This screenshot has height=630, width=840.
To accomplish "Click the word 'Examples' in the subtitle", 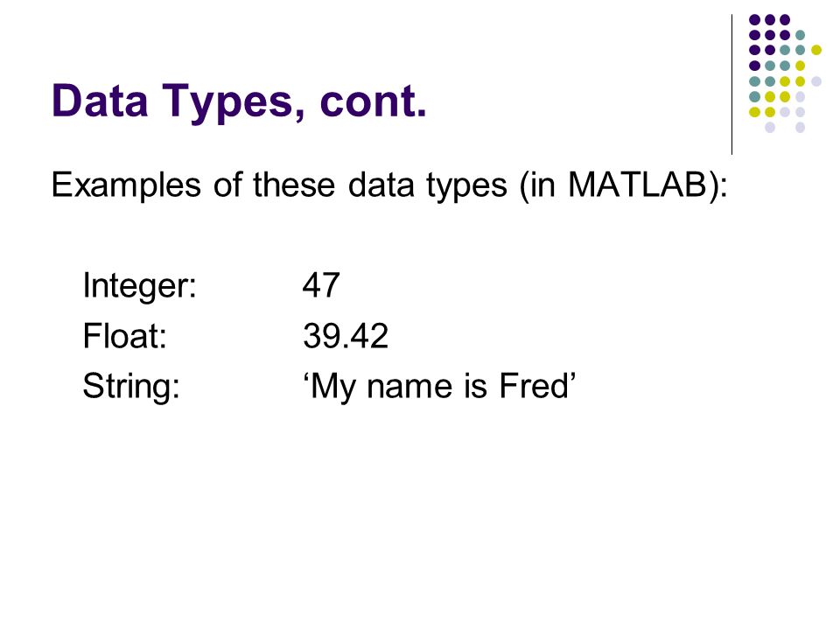I will 126,185.
